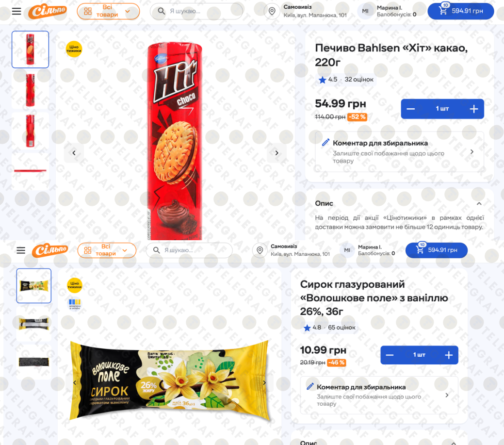This screenshot has width=504, height=445.
Task: Click the Сільпо logo in top header
Action: point(47,12)
